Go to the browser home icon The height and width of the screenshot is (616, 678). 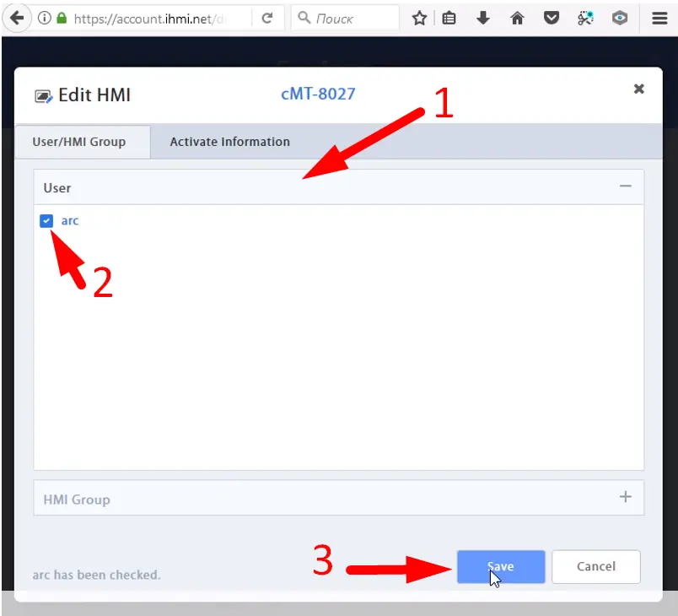pyautogui.click(x=517, y=19)
